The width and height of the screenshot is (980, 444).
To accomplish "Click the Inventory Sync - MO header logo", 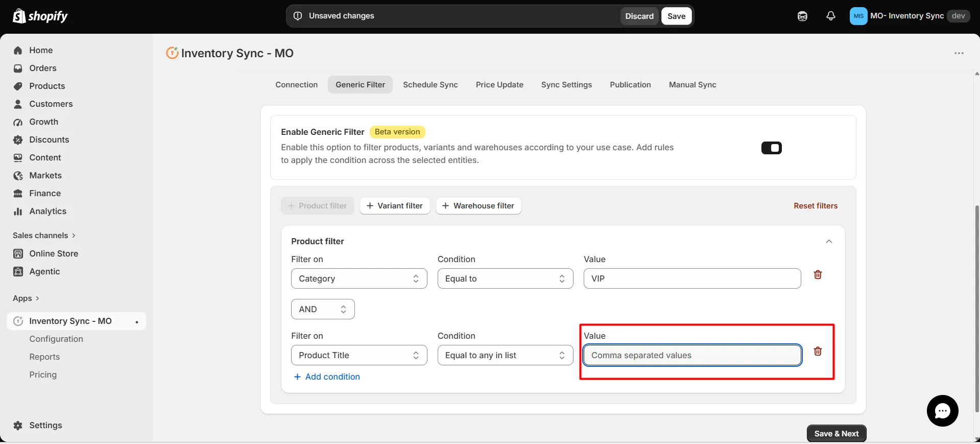I will pyautogui.click(x=172, y=53).
